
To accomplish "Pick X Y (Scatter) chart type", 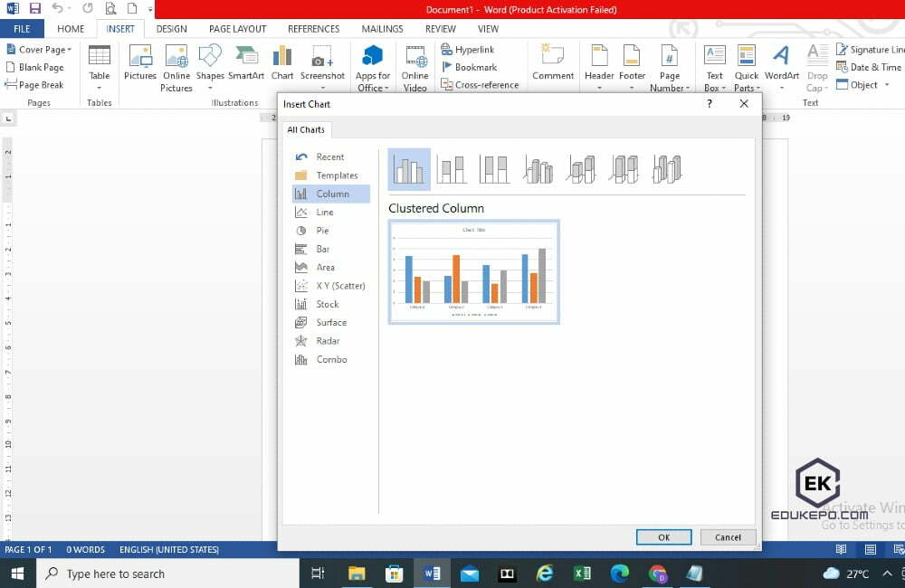I will (x=340, y=286).
